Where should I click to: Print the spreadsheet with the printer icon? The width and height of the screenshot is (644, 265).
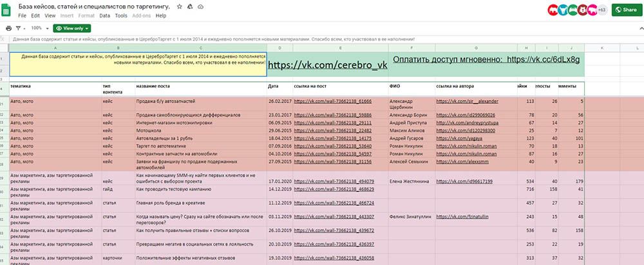pyautogui.click(x=8, y=28)
